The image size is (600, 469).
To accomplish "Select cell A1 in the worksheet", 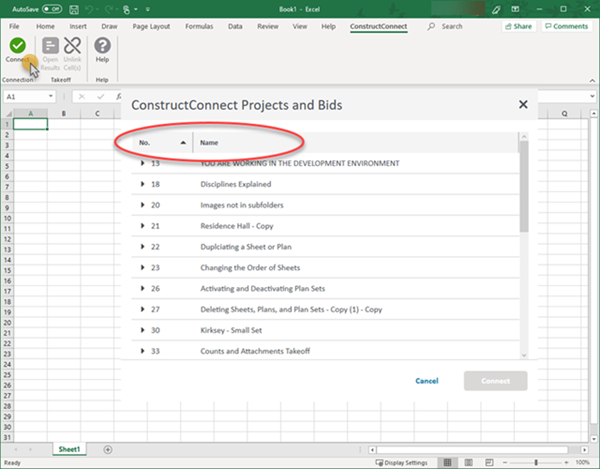I will (30, 124).
